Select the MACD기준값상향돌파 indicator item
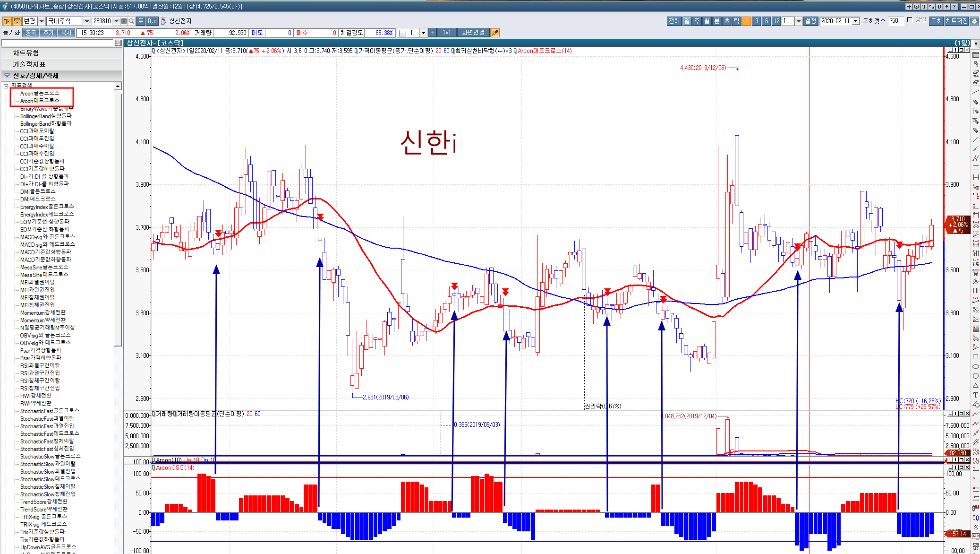Image resolution: width=980 pixels, height=554 pixels. pos(45,252)
